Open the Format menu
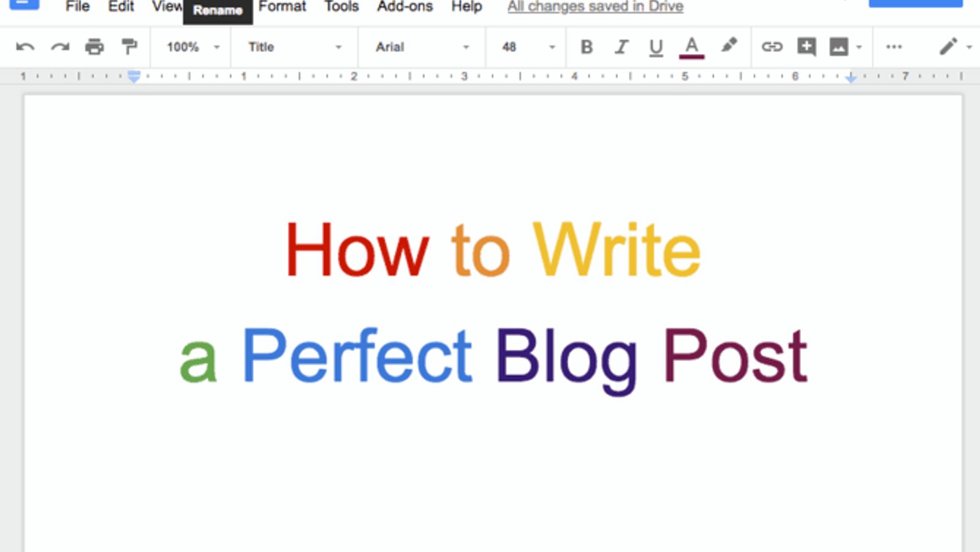Viewport: 980px width, 552px height. tap(282, 7)
